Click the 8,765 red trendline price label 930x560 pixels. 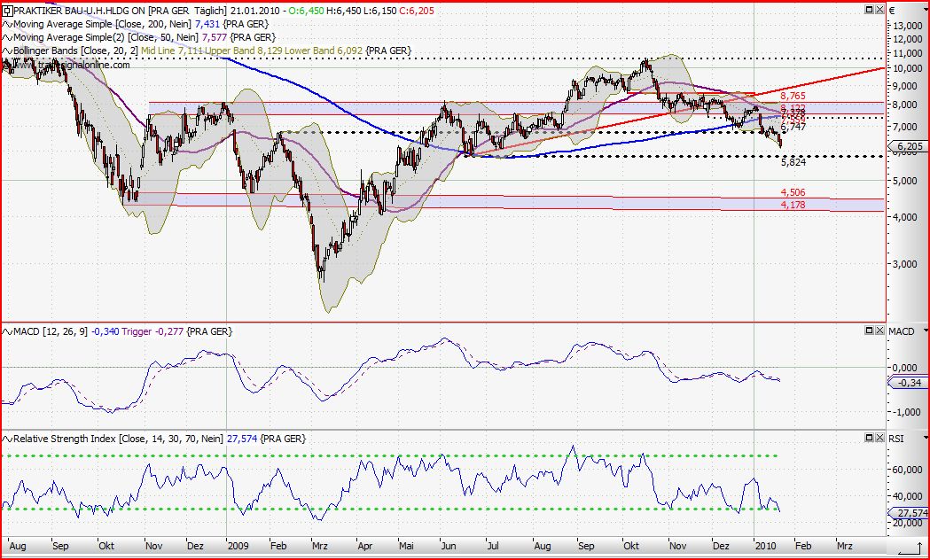pyautogui.click(x=793, y=96)
